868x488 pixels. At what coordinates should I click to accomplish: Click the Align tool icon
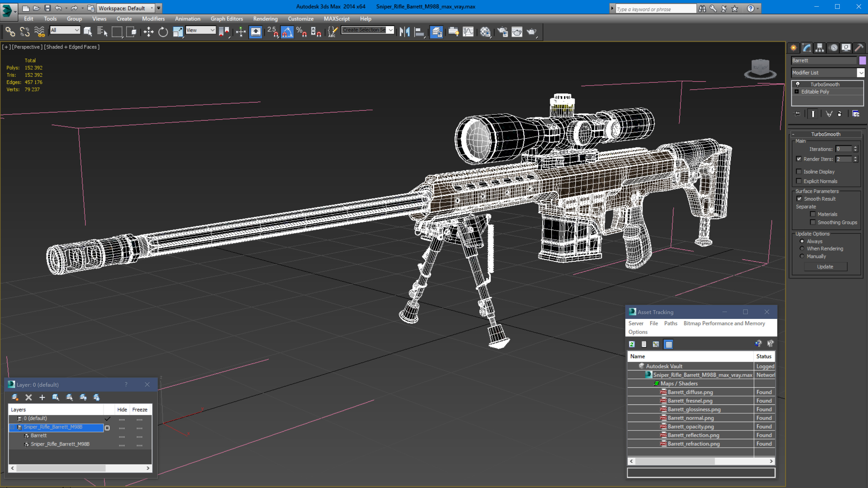point(419,32)
